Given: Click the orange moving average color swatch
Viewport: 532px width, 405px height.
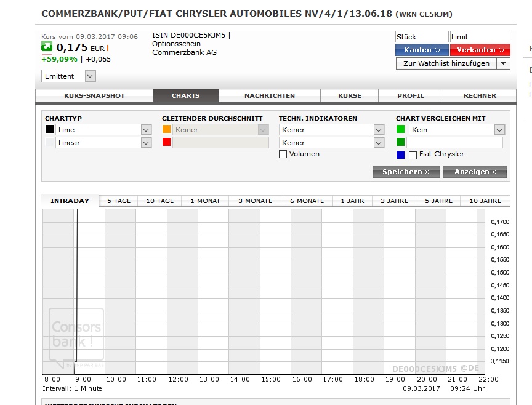Looking at the screenshot, I should [x=166, y=130].
